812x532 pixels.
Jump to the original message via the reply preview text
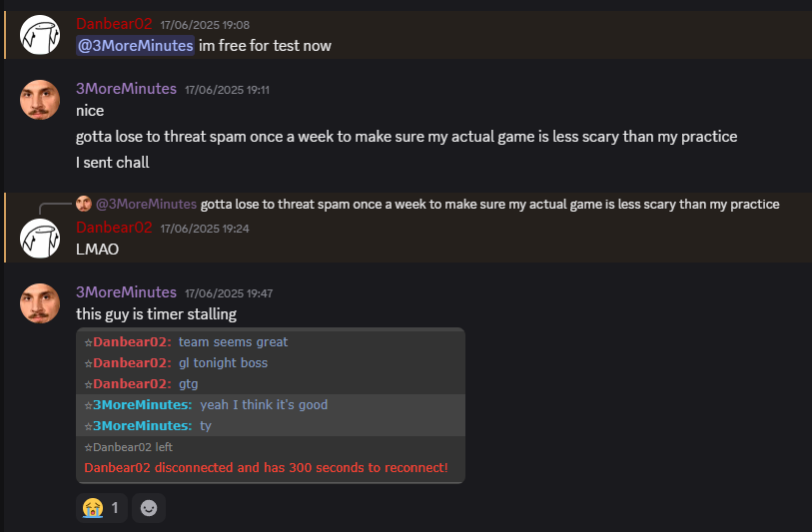point(489,205)
